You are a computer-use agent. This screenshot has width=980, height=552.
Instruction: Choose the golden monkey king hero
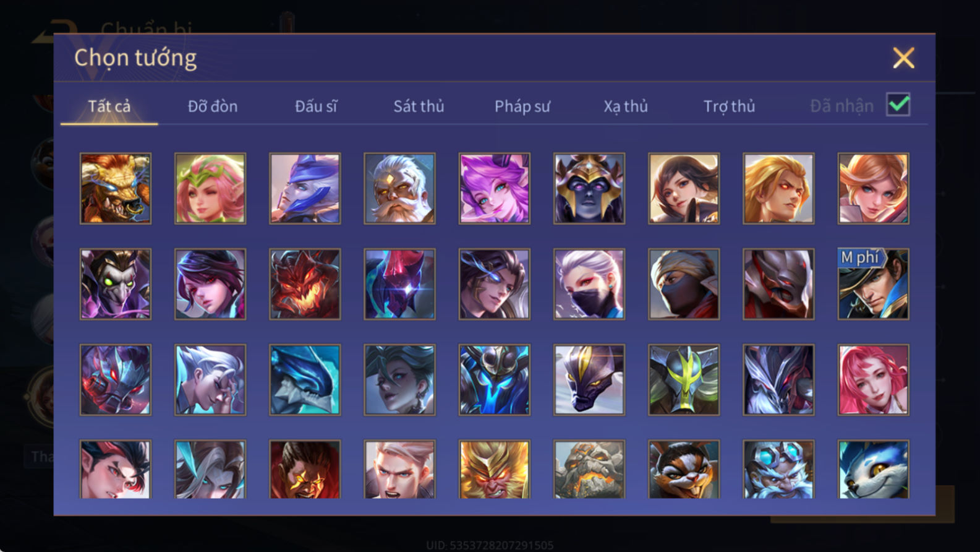494,469
